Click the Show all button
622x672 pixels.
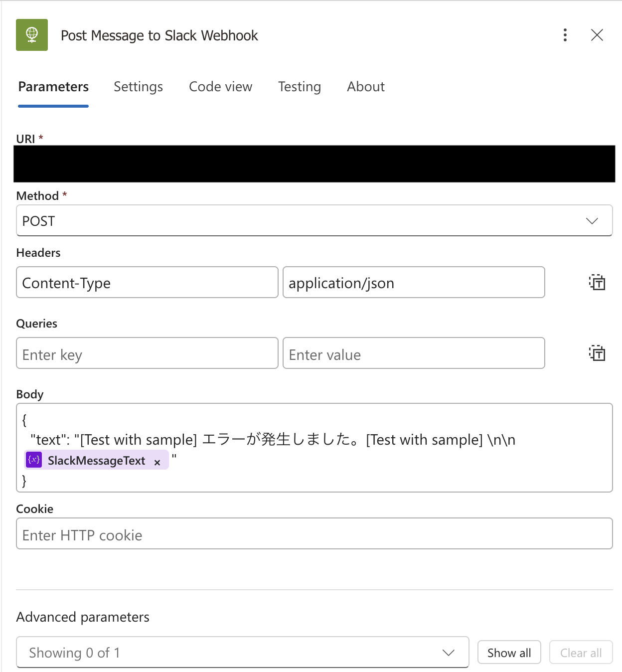pyautogui.click(x=509, y=652)
